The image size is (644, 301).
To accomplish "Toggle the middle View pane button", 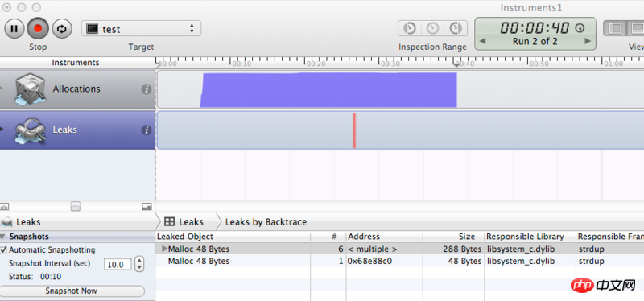I will 635,28.
